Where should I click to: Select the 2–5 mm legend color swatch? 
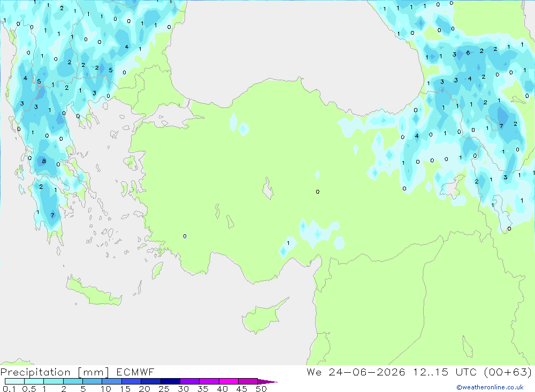click(73, 381)
